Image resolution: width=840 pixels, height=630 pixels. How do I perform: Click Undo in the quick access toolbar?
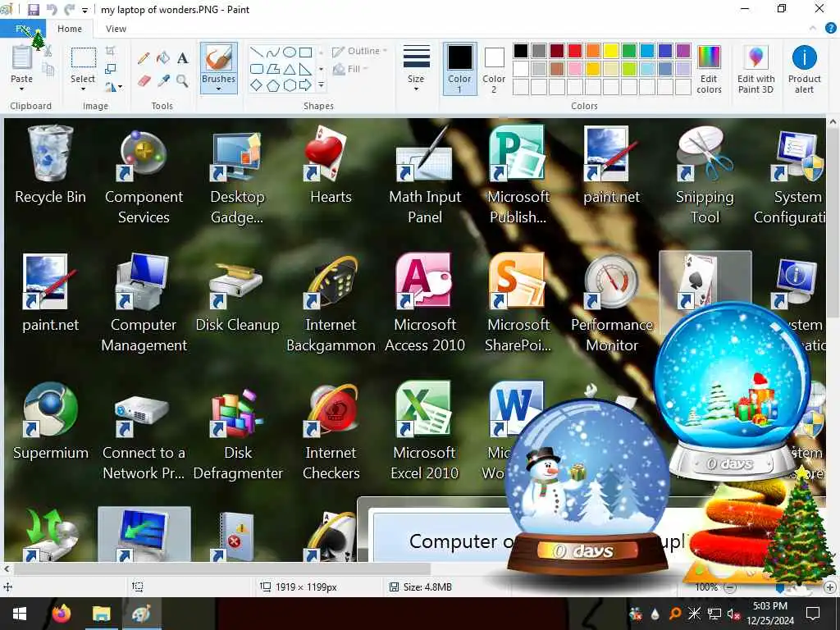(52, 9)
